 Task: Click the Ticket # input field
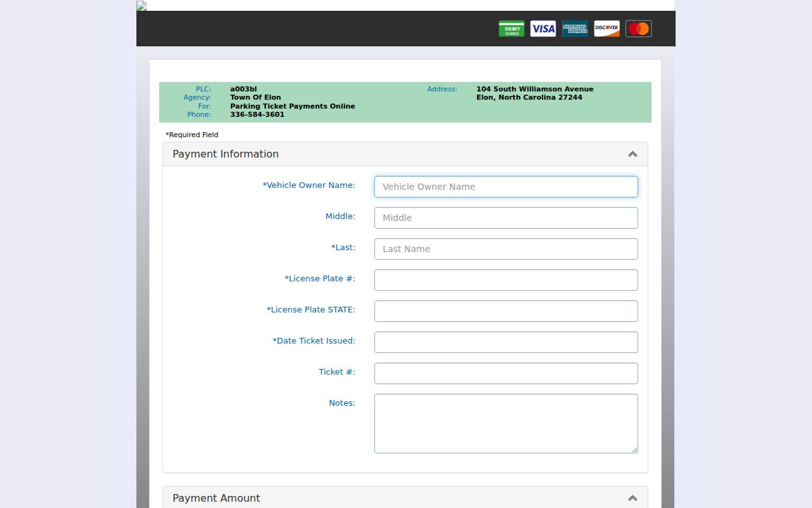click(x=506, y=373)
